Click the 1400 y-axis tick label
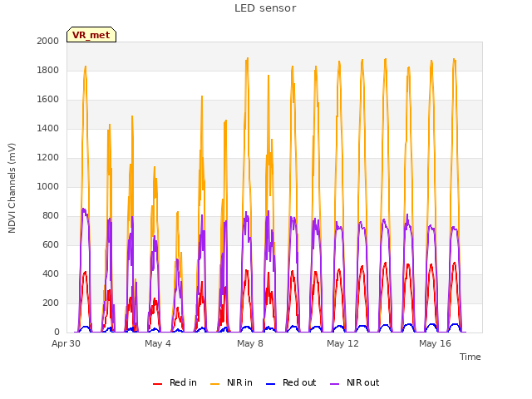The image size is (532, 399). coord(48,128)
